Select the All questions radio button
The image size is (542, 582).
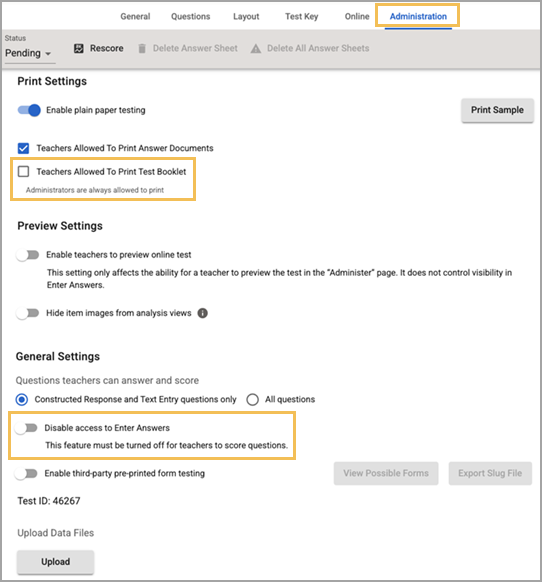coord(252,399)
